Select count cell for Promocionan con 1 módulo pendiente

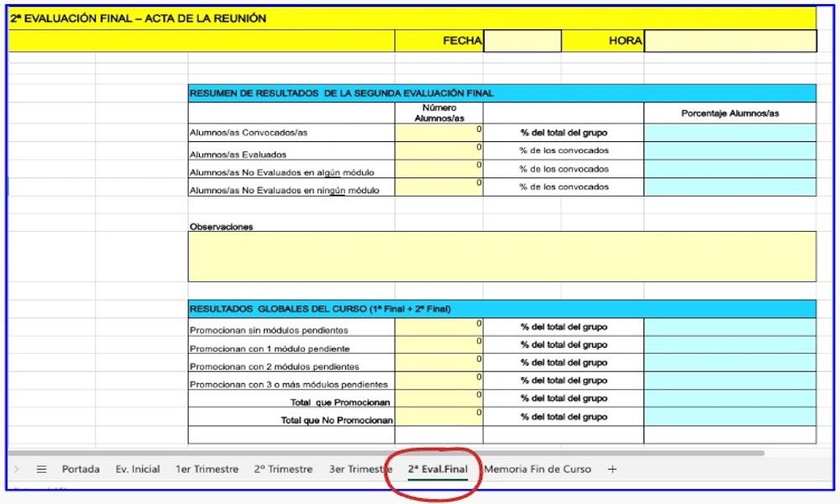(x=438, y=345)
